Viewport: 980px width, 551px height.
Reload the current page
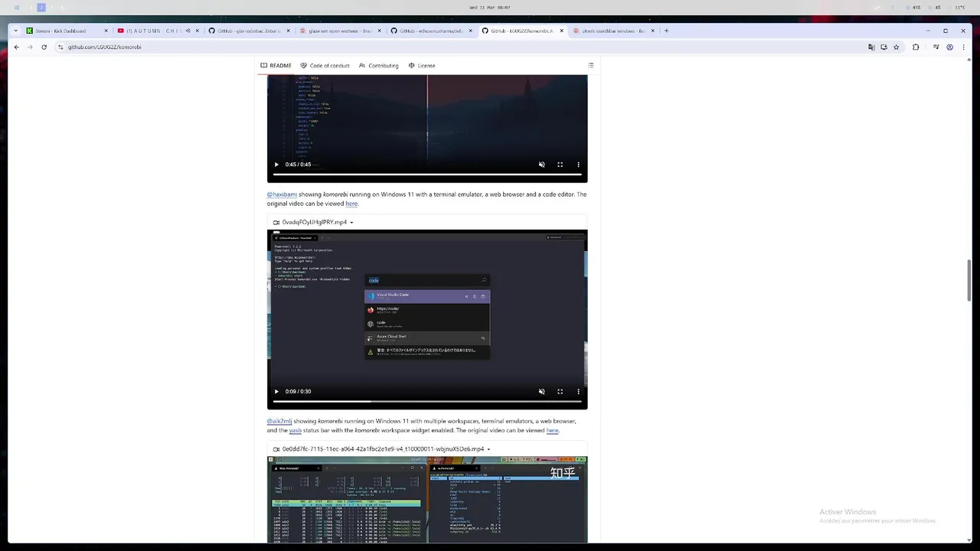44,47
